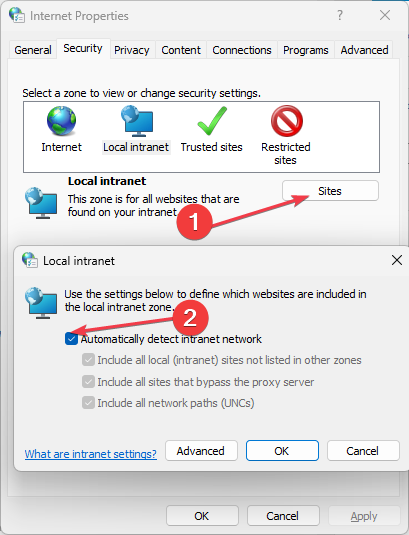Open the Advanced tab
This screenshot has height=535, width=409.
364,50
